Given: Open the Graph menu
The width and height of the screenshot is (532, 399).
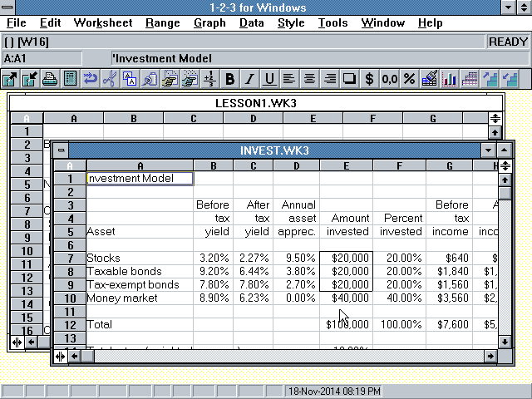Looking at the screenshot, I should point(209,22).
